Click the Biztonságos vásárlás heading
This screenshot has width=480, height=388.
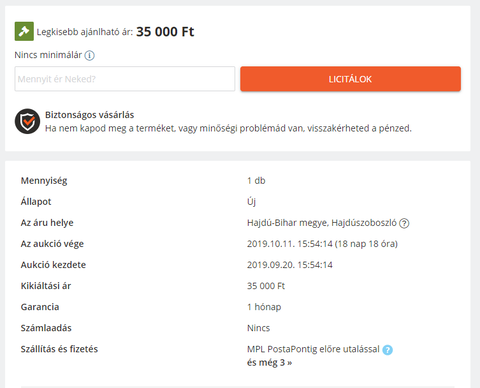89,115
